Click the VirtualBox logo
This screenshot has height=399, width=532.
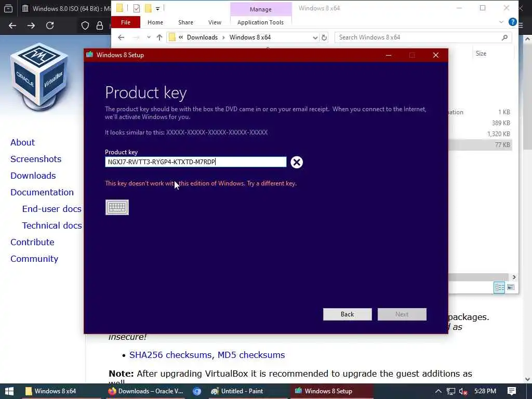[39, 77]
